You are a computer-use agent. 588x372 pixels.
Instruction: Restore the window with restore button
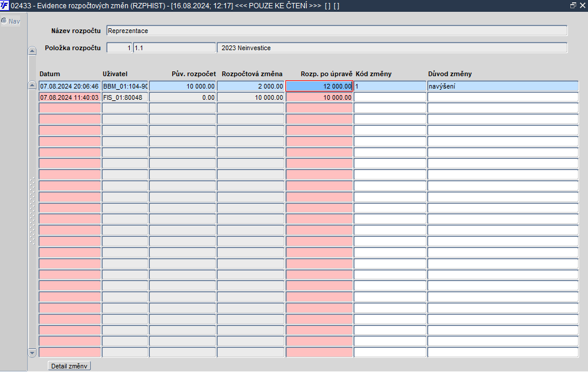[573, 5]
